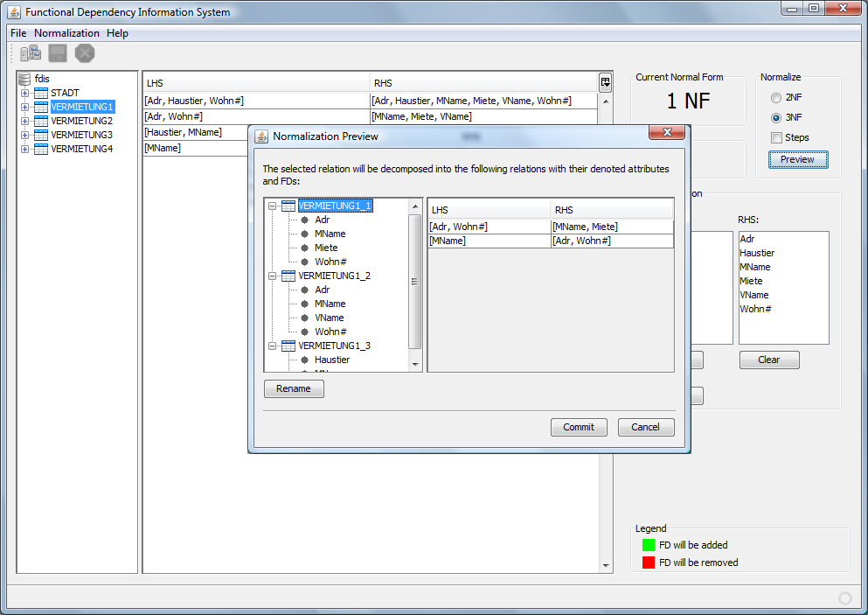Select the 2NF radio button
Viewport: 868px width, 615px height.
click(x=776, y=97)
